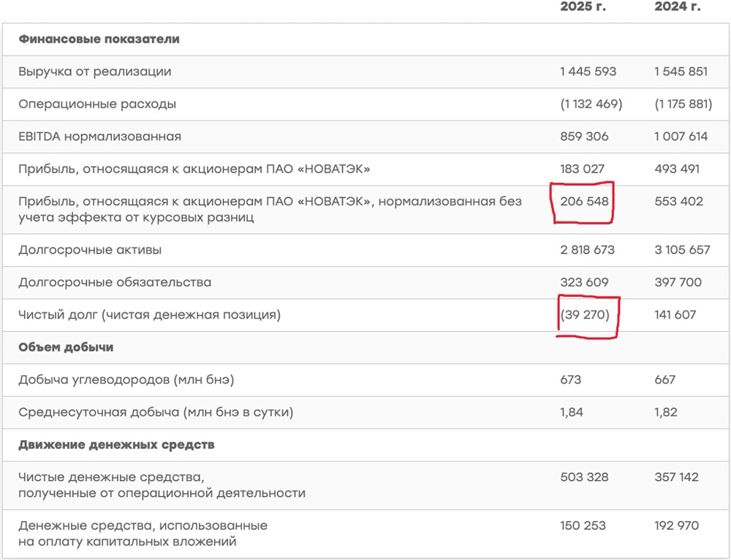Select the "Движение денежных средств" heading
731x560 pixels.
click(116, 444)
